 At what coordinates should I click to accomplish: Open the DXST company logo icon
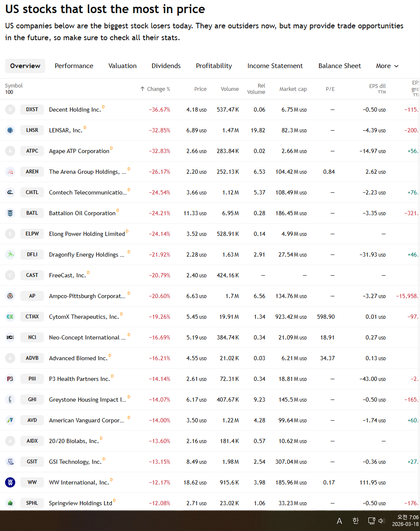click(x=10, y=109)
